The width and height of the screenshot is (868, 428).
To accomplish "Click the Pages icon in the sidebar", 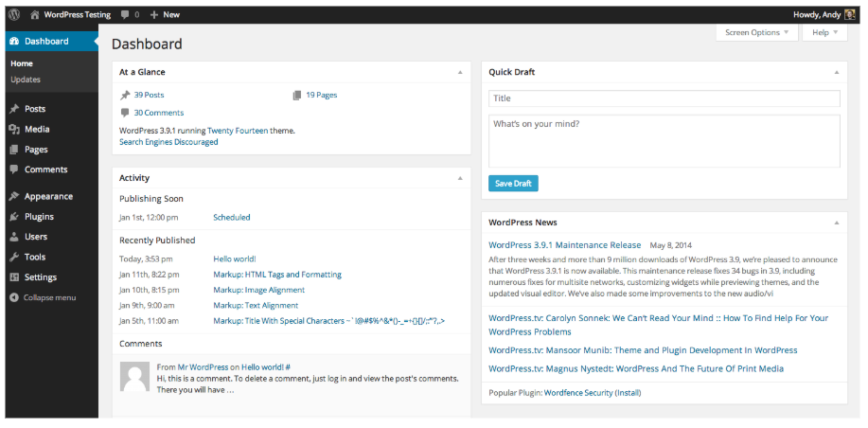I will pos(14,150).
